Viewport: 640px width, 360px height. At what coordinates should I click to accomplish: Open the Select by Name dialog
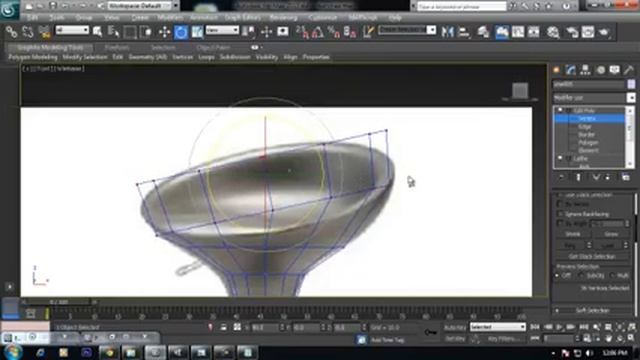(x=113, y=32)
